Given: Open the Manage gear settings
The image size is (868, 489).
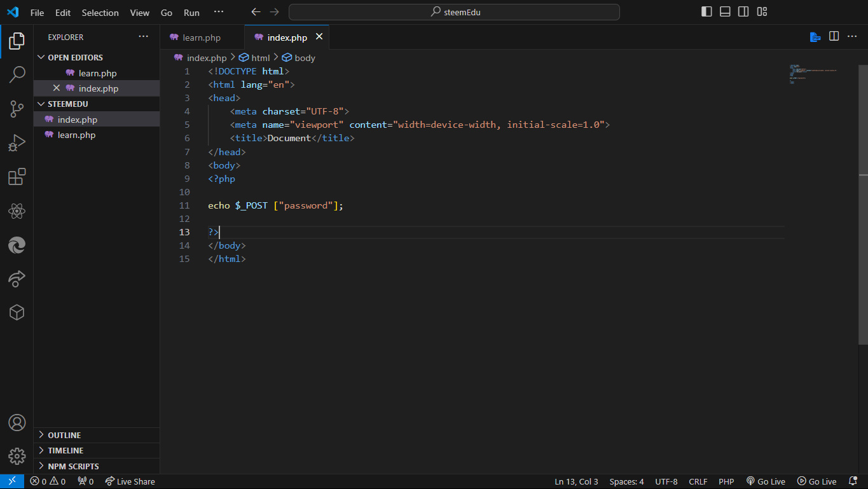Looking at the screenshot, I should 17,456.
